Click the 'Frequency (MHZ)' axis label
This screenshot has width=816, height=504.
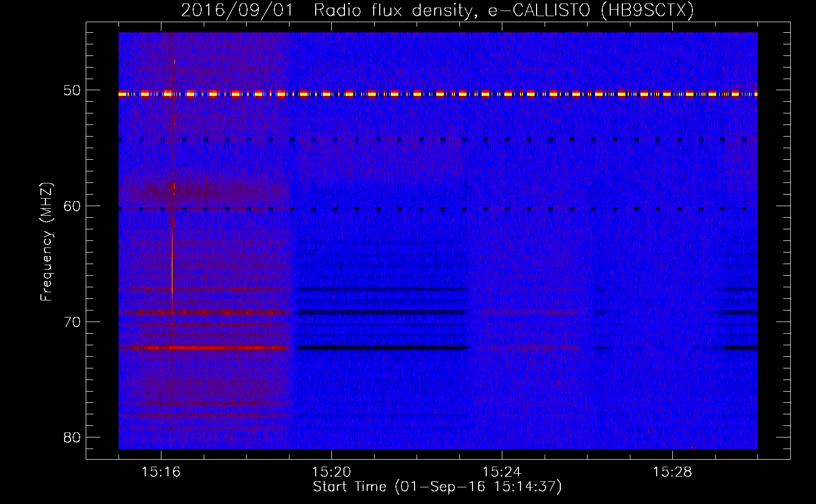[46, 242]
